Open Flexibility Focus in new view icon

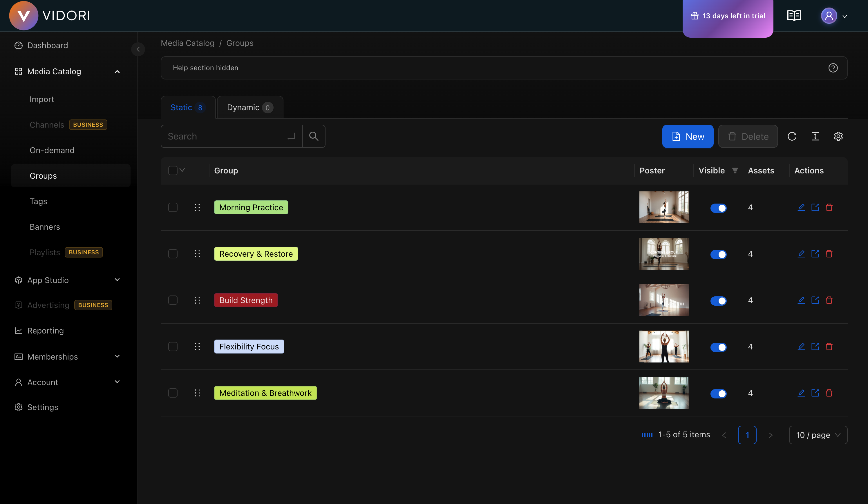(815, 346)
